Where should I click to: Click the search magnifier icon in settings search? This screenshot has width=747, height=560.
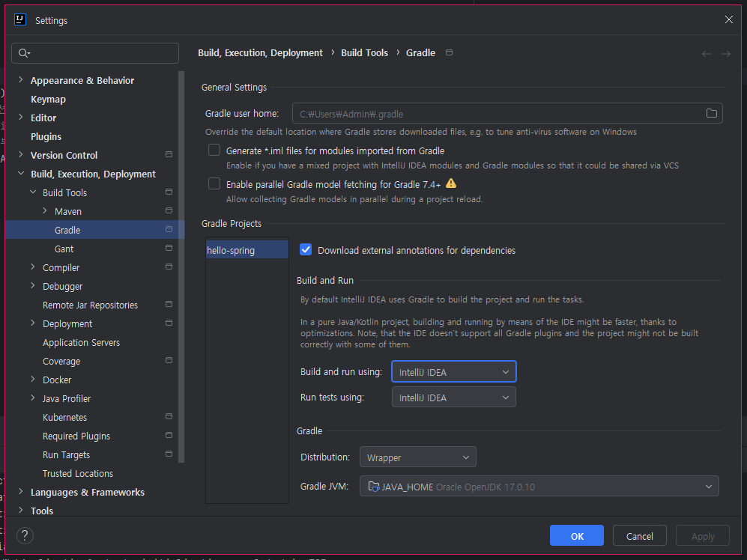point(24,53)
